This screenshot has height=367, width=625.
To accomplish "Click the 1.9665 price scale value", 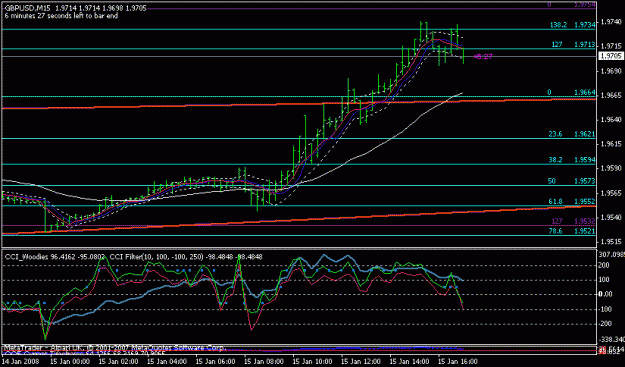I will (611, 96).
